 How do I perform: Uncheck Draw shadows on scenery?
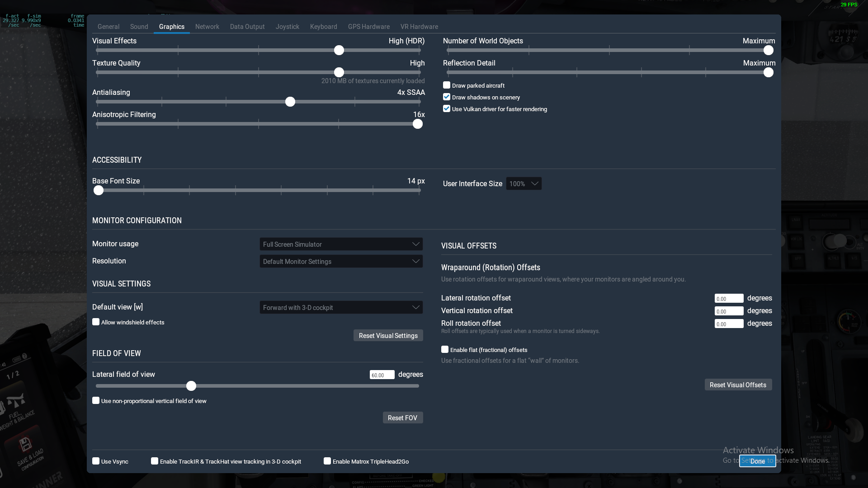tap(447, 97)
